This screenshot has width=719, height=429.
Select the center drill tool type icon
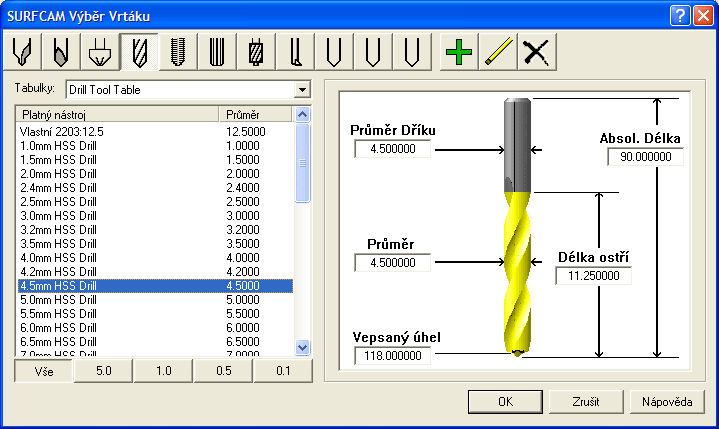22,52
